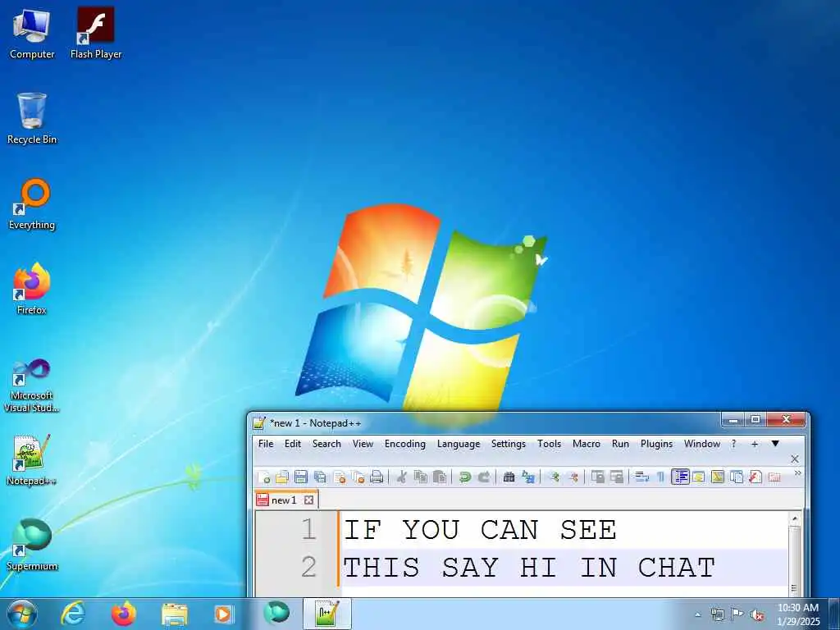Show the Function List panel icon
840x630 pixels.
(756, 477)
